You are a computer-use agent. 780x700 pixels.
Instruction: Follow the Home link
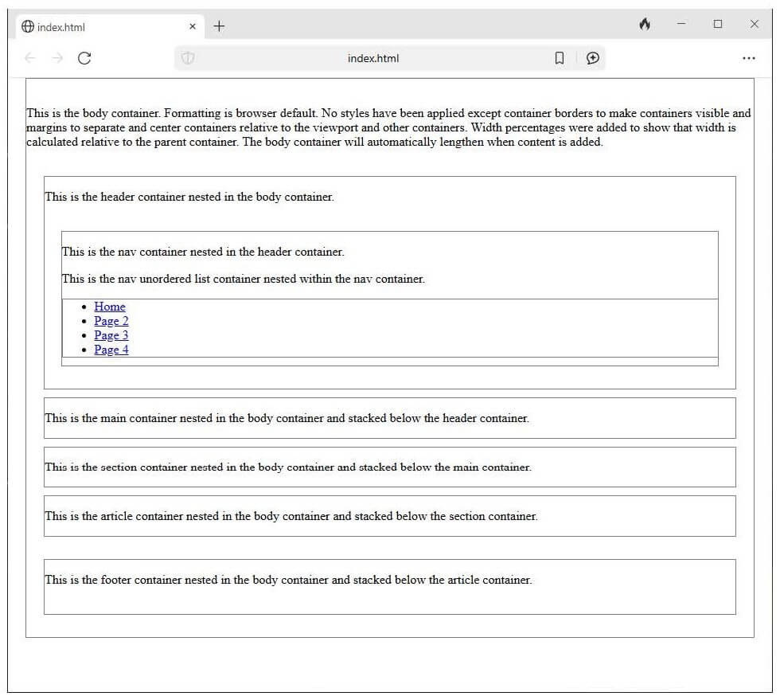[x=110, y=307]
